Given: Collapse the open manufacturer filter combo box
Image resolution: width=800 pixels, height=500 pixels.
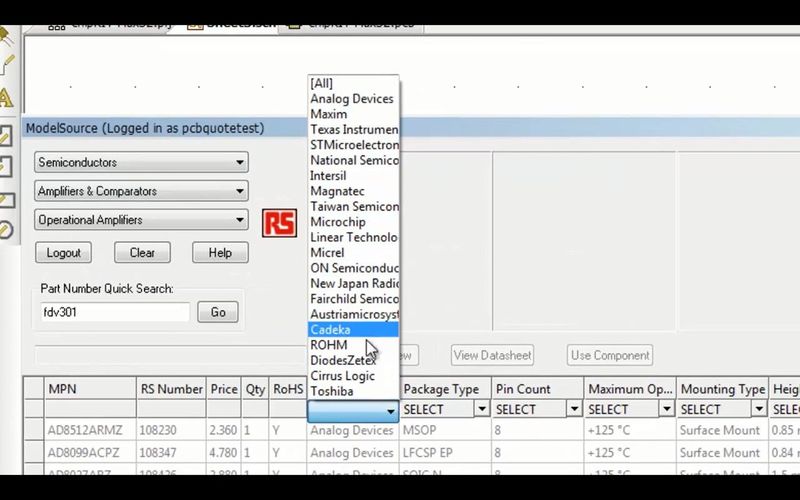Looking at the screenshot, I should [x=390, y=411].
